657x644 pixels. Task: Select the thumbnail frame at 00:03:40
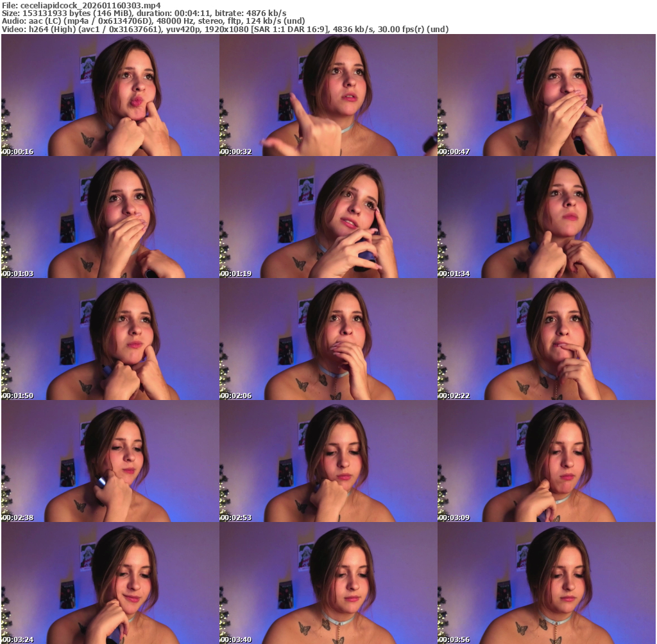328,583
